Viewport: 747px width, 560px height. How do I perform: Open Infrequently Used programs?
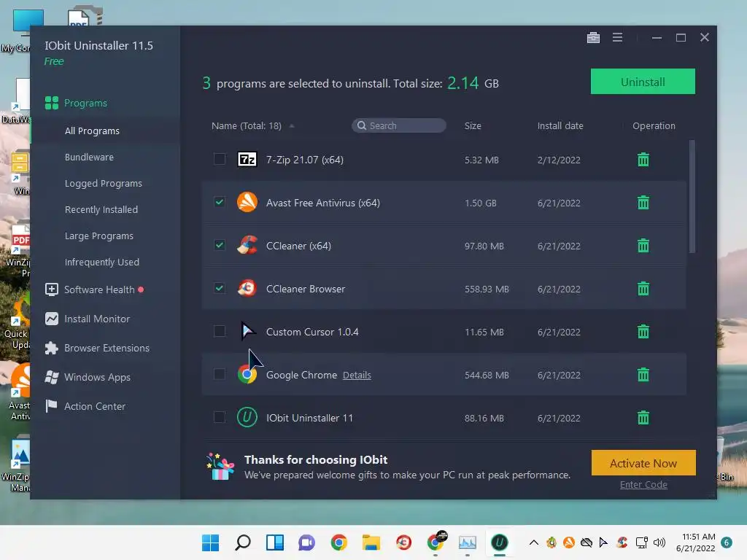[x=102, y=262]
